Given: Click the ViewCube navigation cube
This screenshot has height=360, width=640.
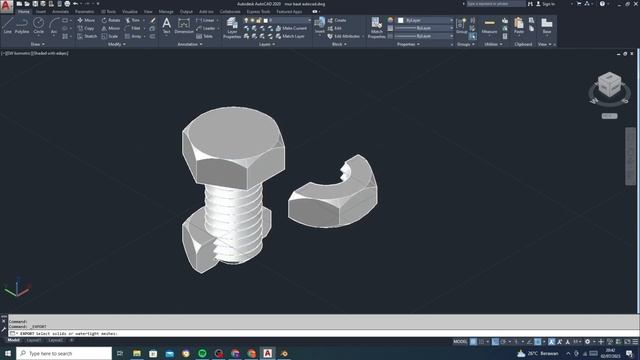Looking at the screenshot, I should tap(609, 84).
